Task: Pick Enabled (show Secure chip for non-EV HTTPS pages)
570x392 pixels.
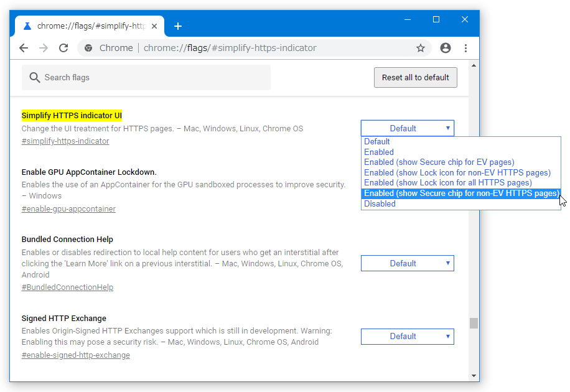Action: (461, 194)
